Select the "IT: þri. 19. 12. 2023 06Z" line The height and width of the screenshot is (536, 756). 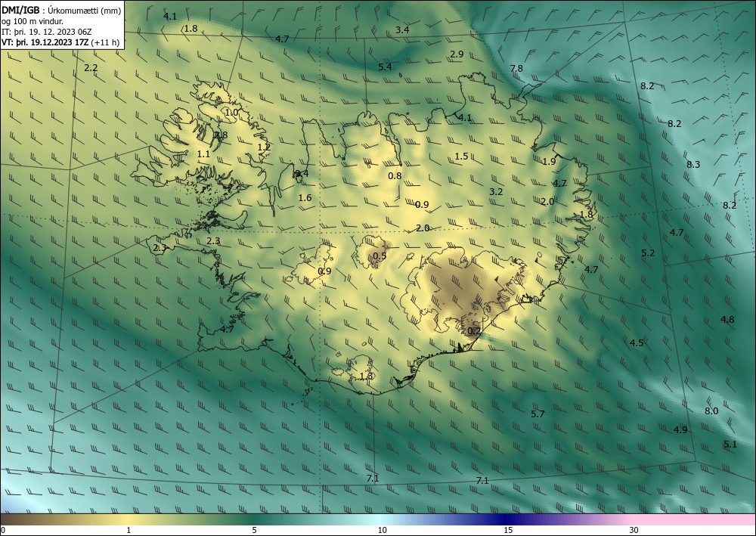(x=46, y=32)
